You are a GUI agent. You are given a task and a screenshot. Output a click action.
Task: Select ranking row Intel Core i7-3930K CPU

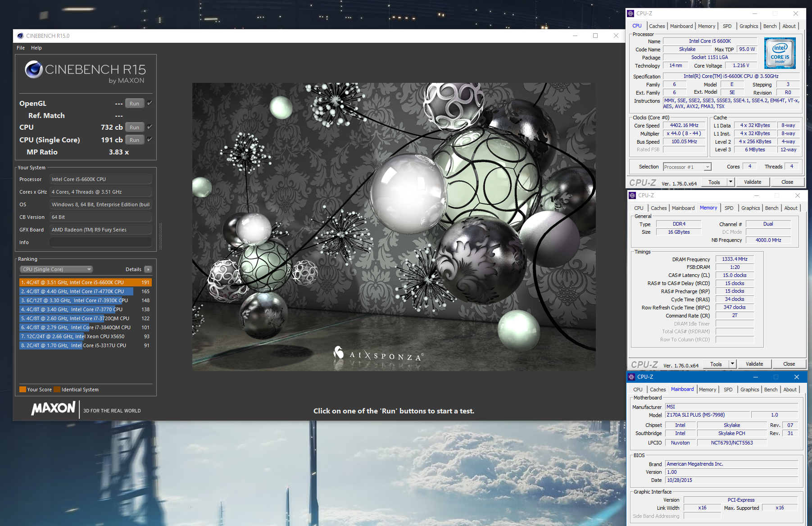pyautogui.click(x=86, y=300)
